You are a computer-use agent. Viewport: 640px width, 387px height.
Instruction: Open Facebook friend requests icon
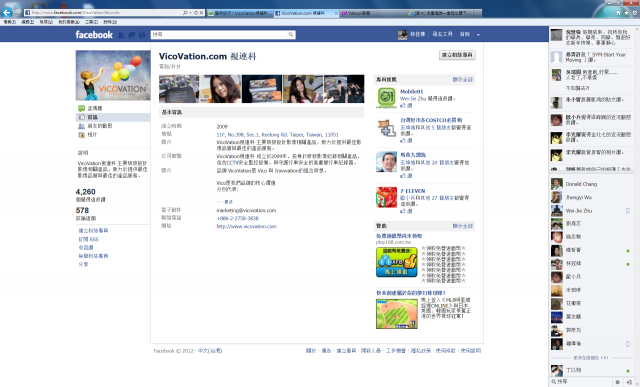121,35
